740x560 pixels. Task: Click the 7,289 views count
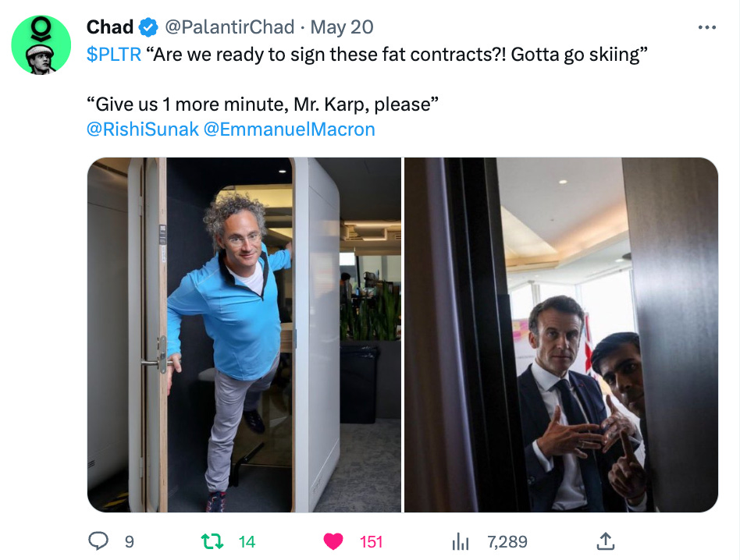[507, 542]
